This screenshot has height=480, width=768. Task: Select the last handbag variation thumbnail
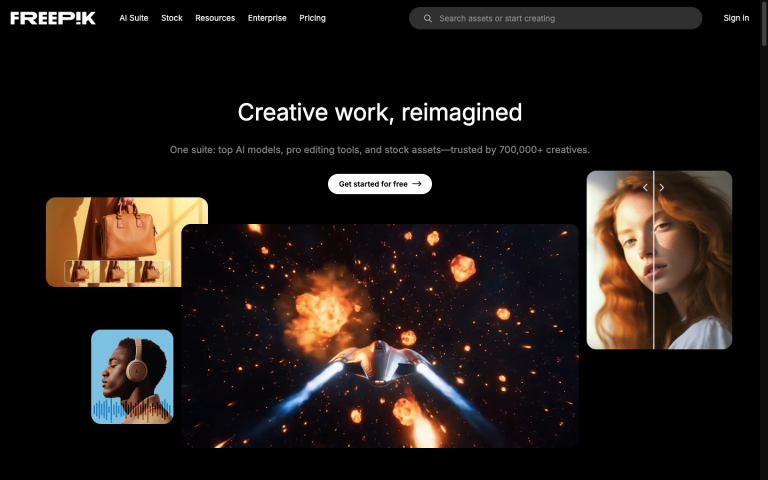click(152, 272)
